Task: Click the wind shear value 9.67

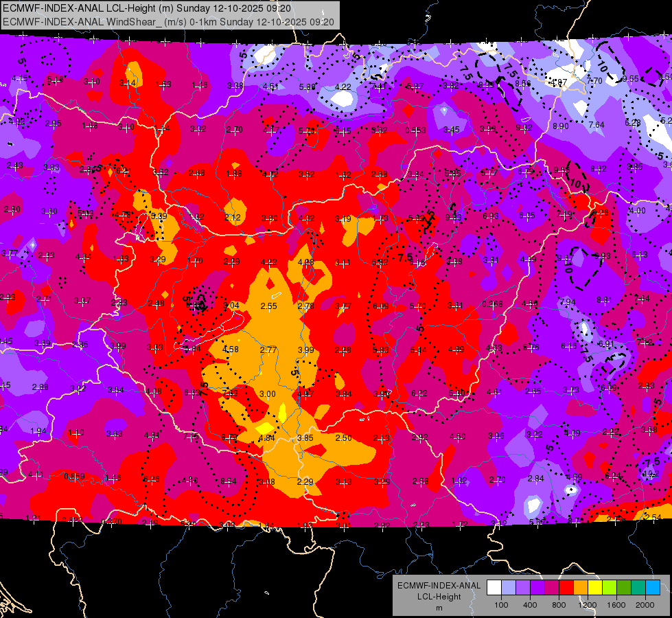Action: (x=566, y=257)
